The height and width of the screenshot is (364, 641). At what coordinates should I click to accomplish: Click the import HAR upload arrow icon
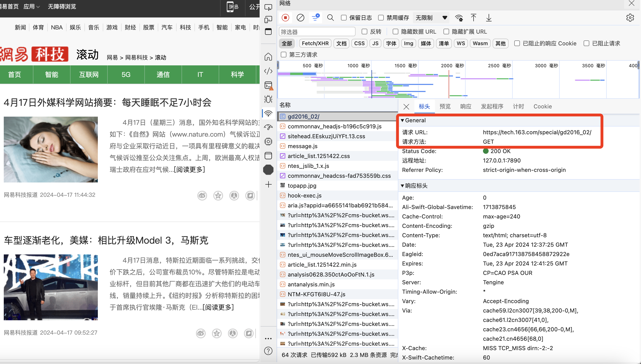(473, 18)
